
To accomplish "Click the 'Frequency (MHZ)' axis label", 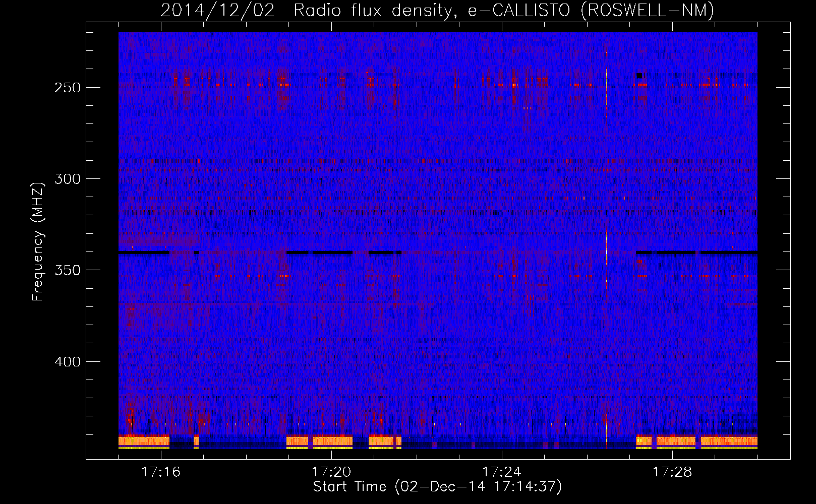I will pyautogui.click(x=38, y=241).
